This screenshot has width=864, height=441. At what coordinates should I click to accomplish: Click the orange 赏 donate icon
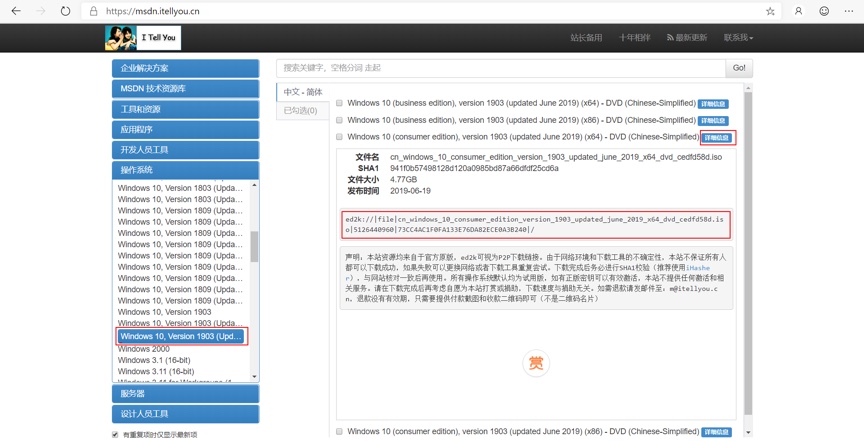[x=536, y=363]
